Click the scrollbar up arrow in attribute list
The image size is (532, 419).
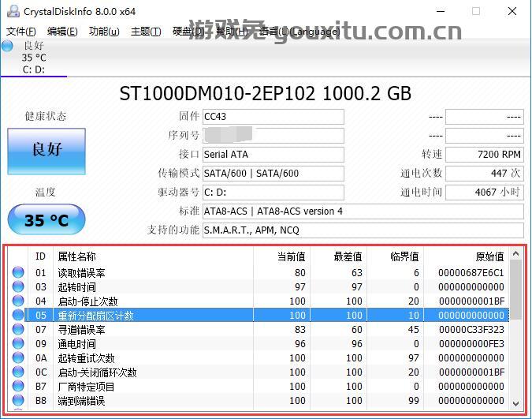[515, 253]
